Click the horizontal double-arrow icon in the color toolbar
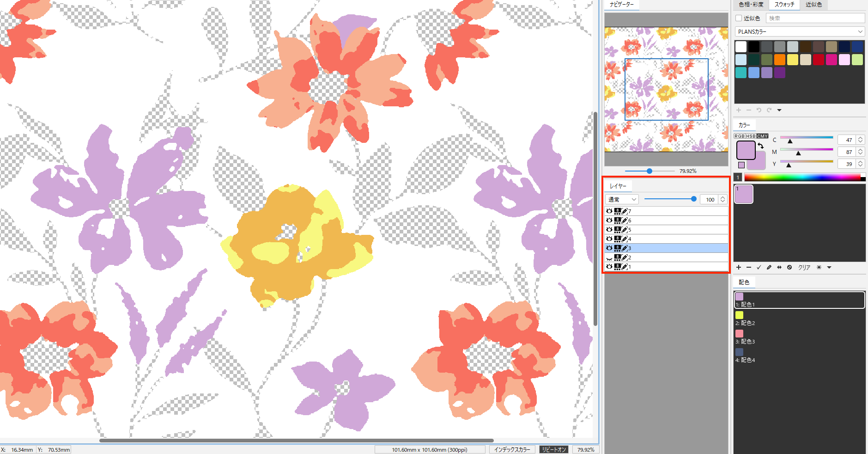Viewport: 868px width, 454px height. point(779,267)
